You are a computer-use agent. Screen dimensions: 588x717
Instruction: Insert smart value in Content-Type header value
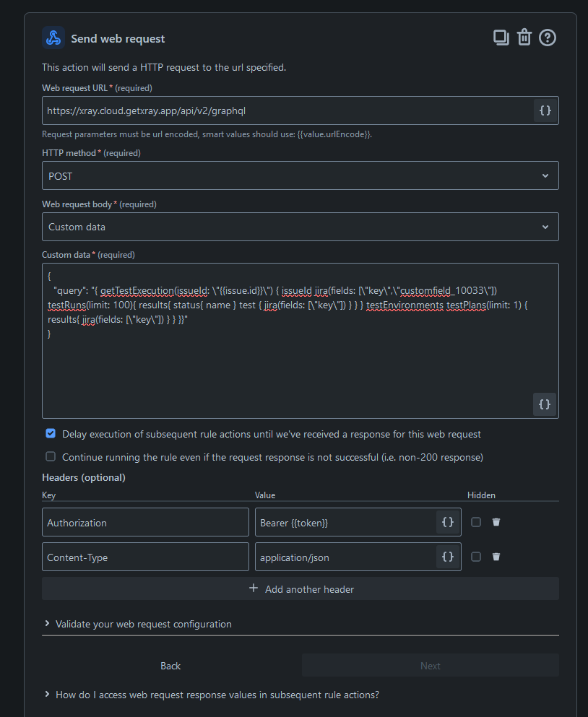tap(448, 557)
